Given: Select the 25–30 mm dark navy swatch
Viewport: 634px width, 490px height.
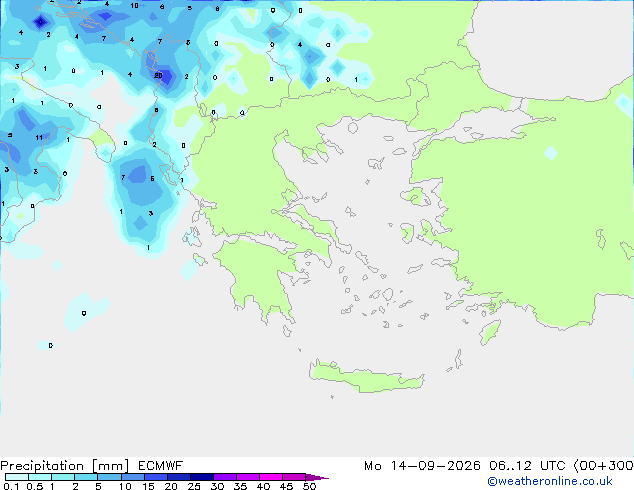Looking at the screenshot, I should 202,477.
